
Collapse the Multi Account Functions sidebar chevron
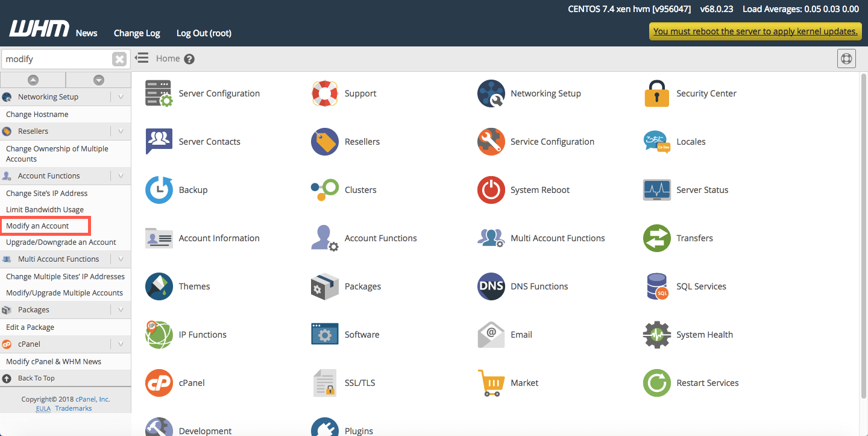pyautogui.click(x=121, y=259)
